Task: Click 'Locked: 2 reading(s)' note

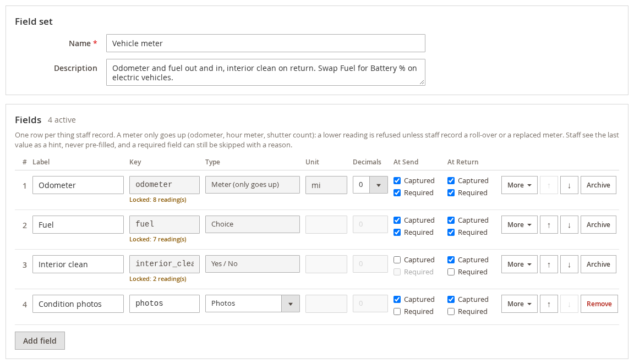Action: (158, 279)
